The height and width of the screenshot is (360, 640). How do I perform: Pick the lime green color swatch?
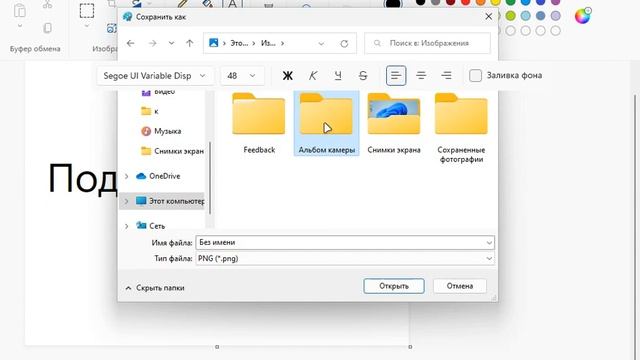pyautogui.click(x=511, y=16)
